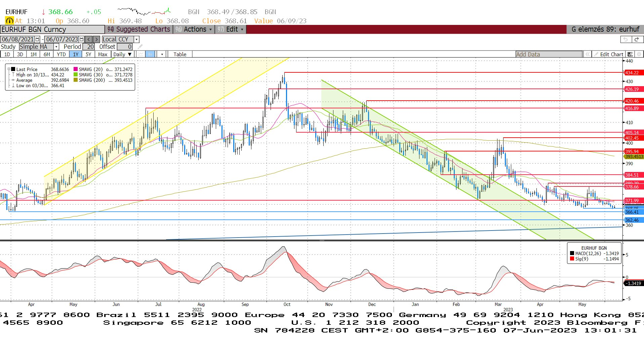Click the 434.22 price level label
Viewport: 644px width, 349px height.
click(x=634, y=73)
